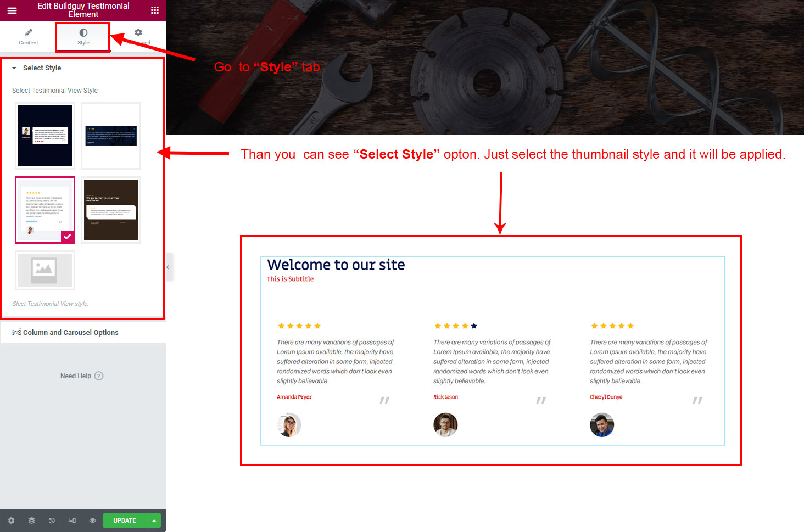The height and width of the screenshot is (532, 804).
Task: Click the Need Help link
Action: click(76, 376)
